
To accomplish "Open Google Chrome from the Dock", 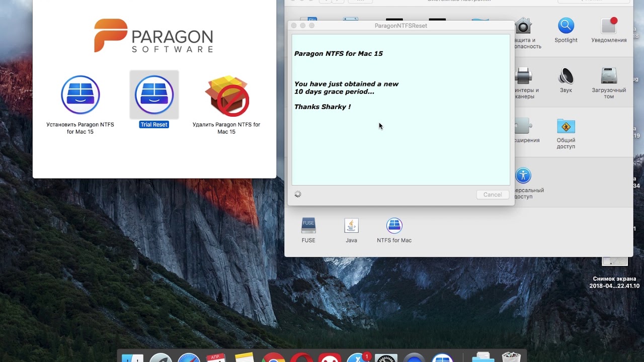I will [273, 357].
